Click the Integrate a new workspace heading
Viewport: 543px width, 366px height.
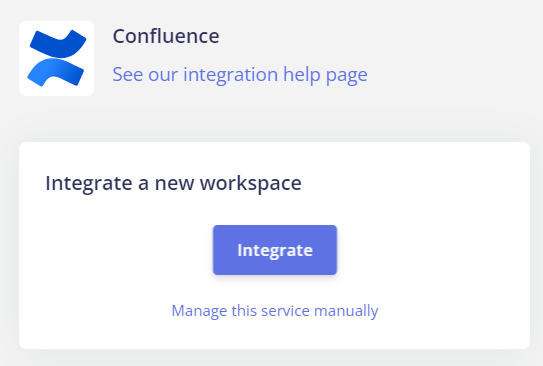(x=173, y=183)
